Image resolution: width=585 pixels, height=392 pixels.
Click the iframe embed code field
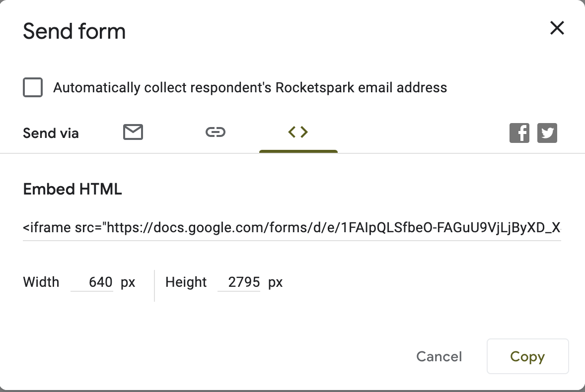tap(292, 227)
